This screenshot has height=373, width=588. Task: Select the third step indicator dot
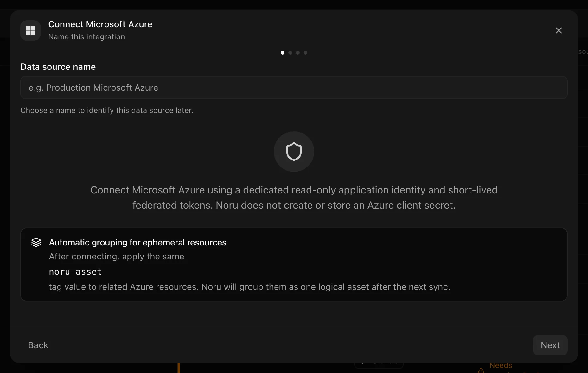coord(298,53)
